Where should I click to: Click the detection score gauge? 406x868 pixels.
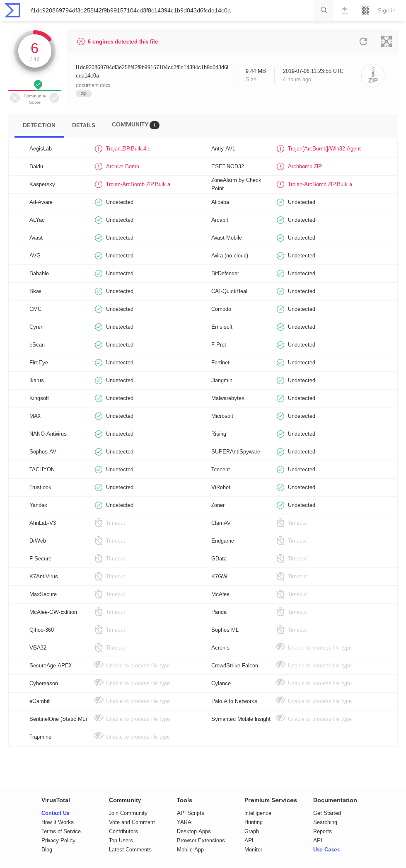coord(35,51)
